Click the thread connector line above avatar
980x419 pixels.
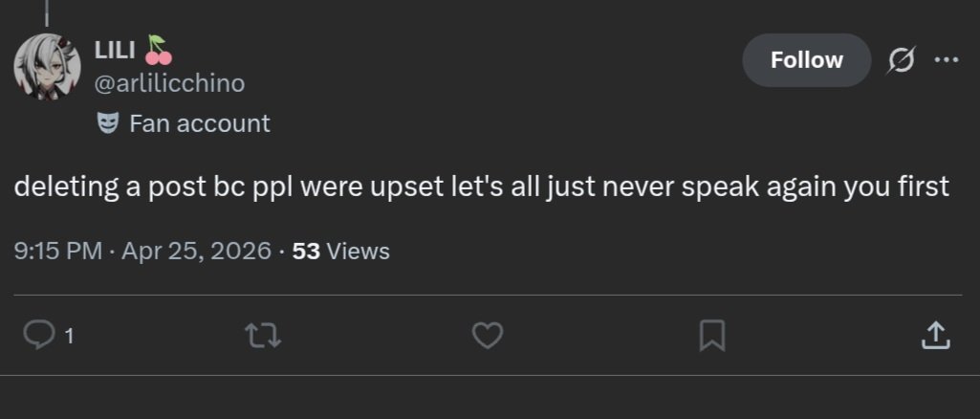coord(47,13)
